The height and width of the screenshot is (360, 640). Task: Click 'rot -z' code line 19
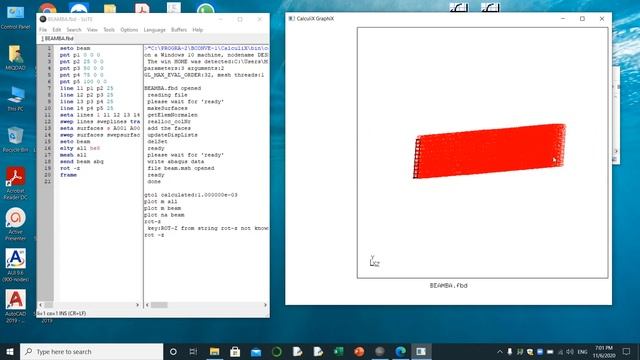(x=70, y=168)
